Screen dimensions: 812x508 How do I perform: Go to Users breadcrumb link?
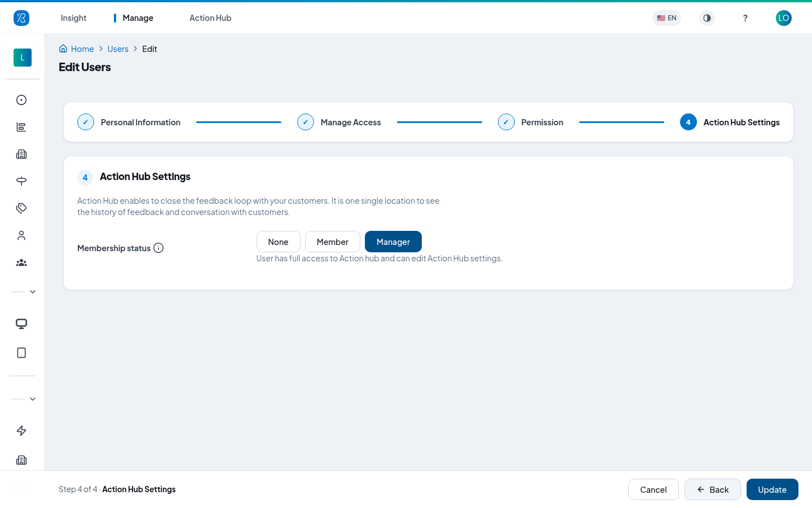(118, 49)
